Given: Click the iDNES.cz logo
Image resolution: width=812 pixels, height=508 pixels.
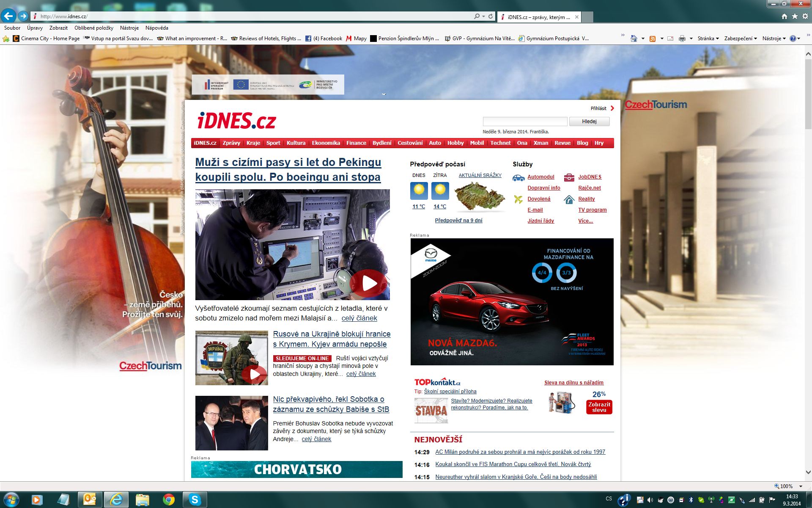Looking at the screenshot, I should pyautogui.click(x=236, y=121).
